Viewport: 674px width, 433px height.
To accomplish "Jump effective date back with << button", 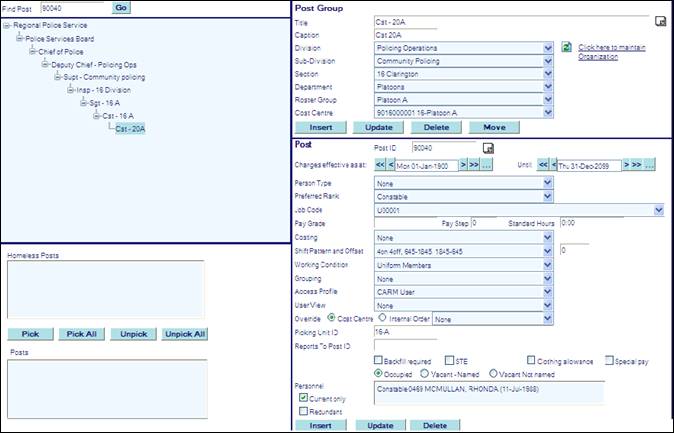I will coord(380,165).
